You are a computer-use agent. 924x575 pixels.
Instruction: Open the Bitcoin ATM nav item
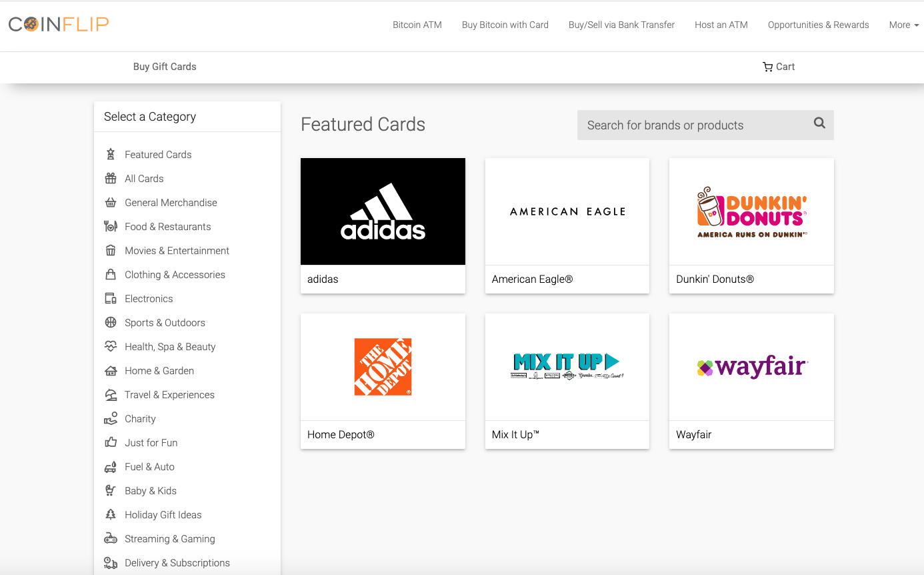click(417, 25)
